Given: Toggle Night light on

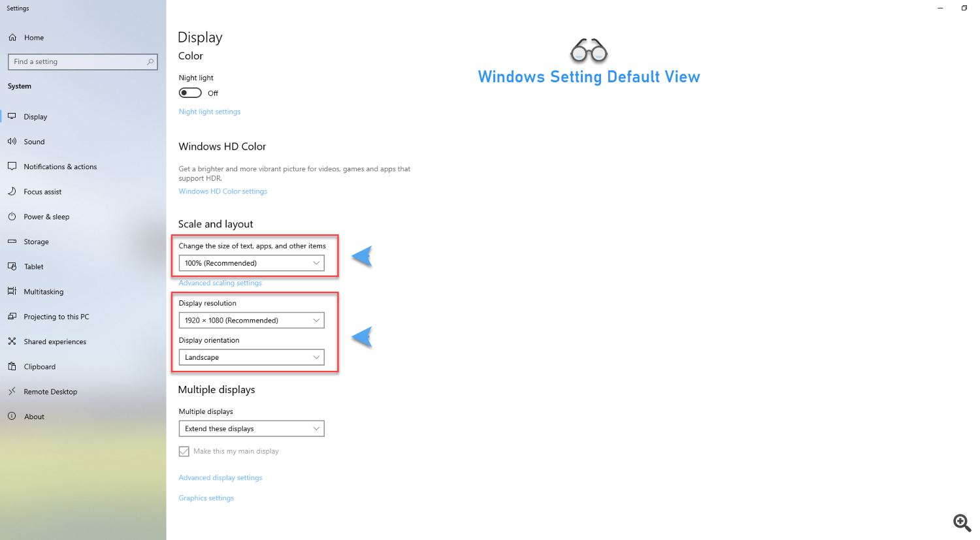Looking at the screenshot, I should click(x=189, y=92).
